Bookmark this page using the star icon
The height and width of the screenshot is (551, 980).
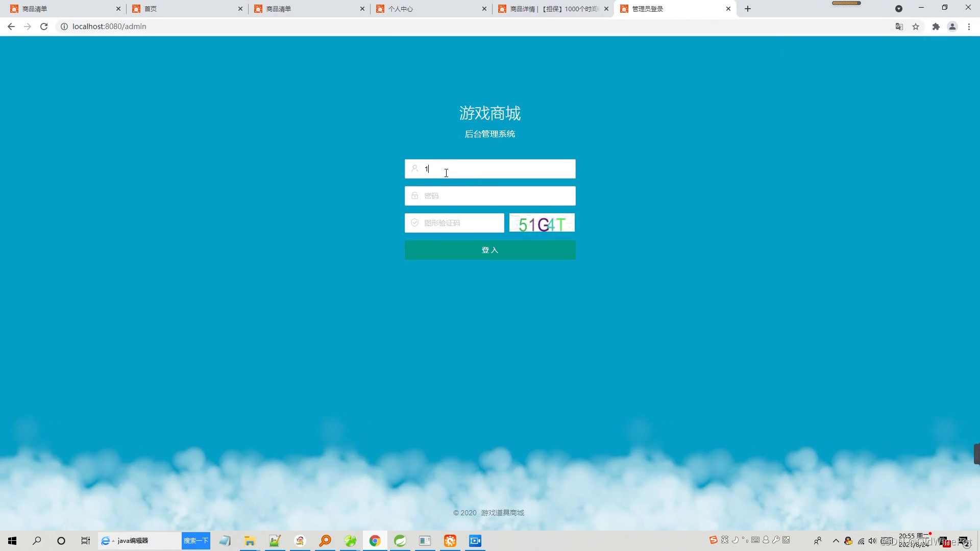click(916, 27)
